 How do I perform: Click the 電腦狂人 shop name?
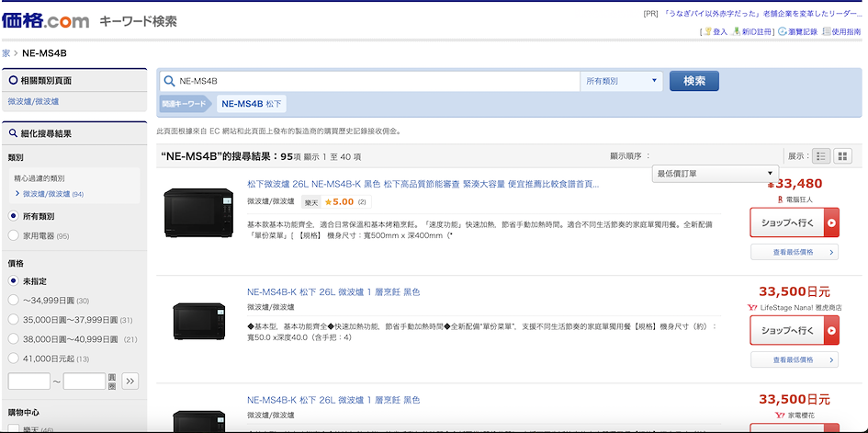tap(799, 199)
